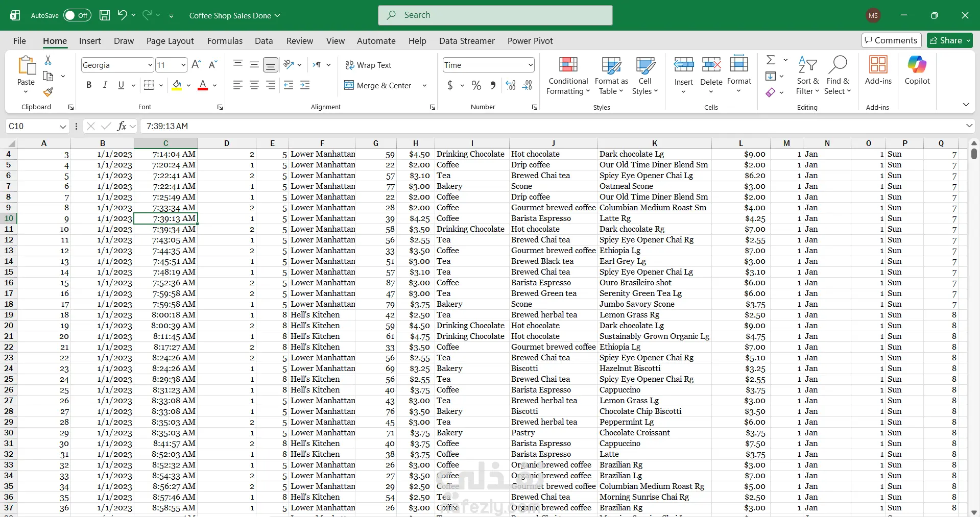
Task: Toggle Bold formatting
Action: [x=89, y=85]
